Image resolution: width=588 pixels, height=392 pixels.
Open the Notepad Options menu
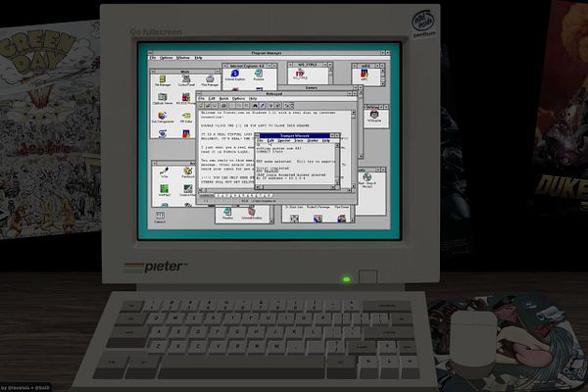pyautogui.click(x=238, y=99)
